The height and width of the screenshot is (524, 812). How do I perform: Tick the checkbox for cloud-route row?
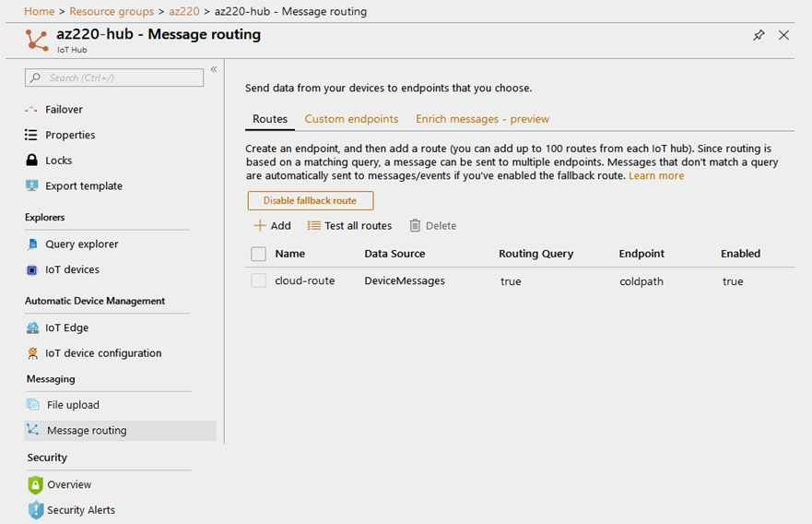click(x=258, y=280)
